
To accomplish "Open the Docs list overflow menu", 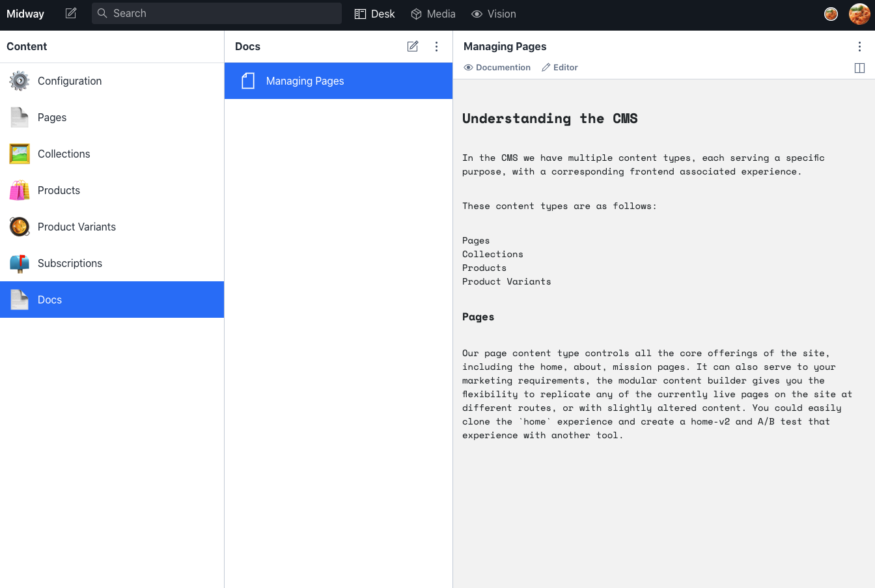I will tap(436, 46).
